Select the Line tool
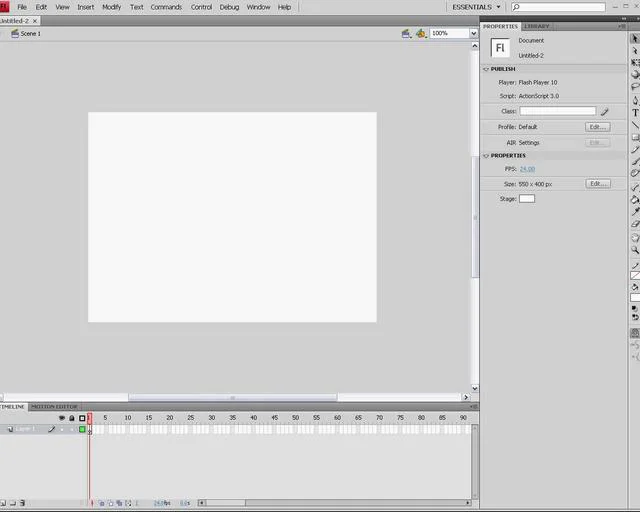The image size is (640, 512). 635,125
